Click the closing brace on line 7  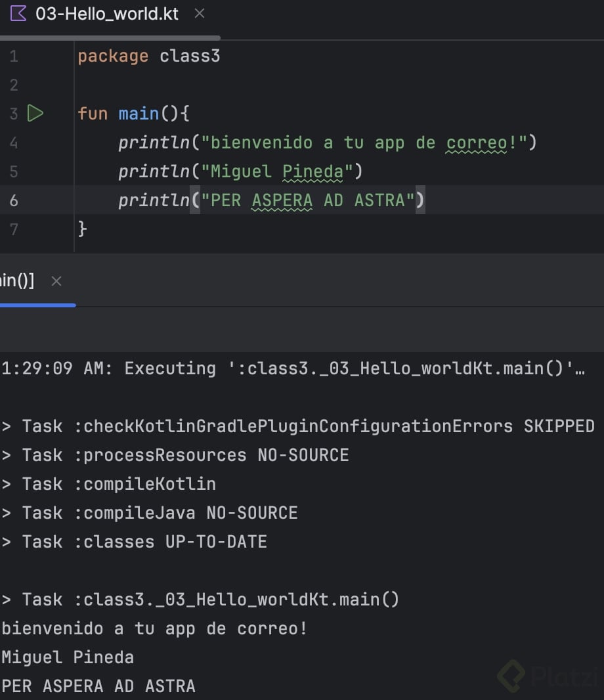pyautogui.click(x=82, y=229)
